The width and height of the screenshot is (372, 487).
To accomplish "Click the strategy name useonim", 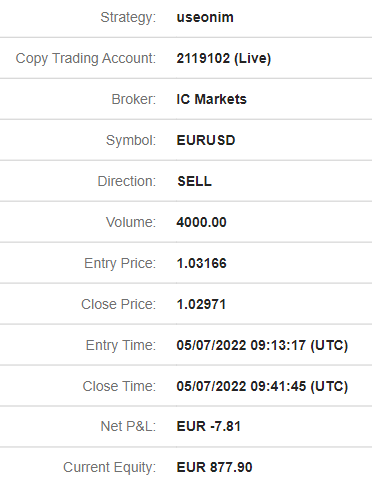I will 205,17.
